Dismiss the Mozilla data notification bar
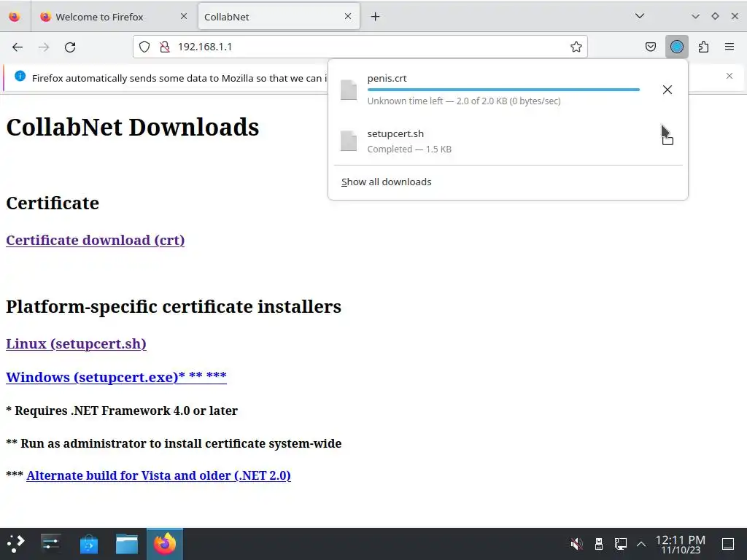The height and width of the screenshot is (560, 747). coord(729,76)
